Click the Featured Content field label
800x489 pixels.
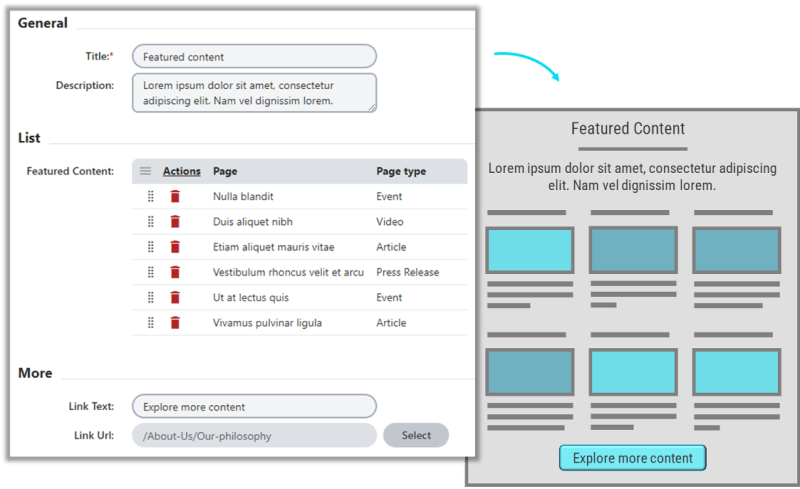click(70, 172)
